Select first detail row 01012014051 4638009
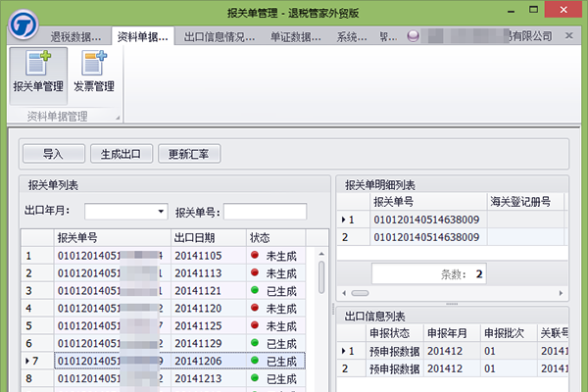Image resolution: width=588 pixels, height=392 pixels. click(x=452, y=220)
